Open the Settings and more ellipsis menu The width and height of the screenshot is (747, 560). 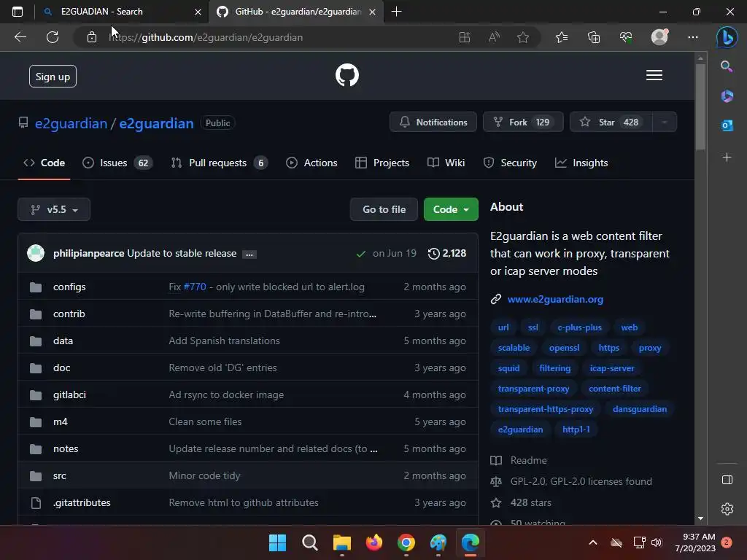coord(693,37)
